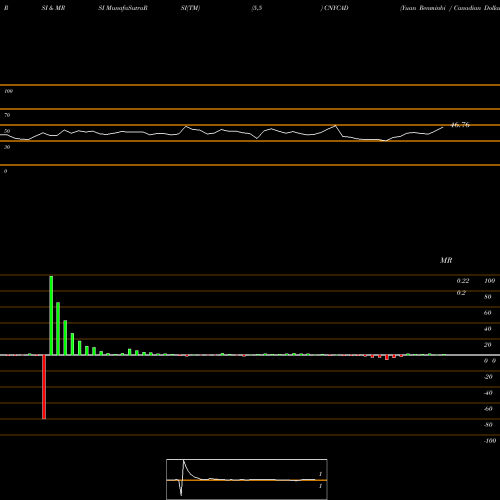This screenshot has width=500, height=500.
Task: Click the large red negative MR bar
Action: (x=44, y=387)
